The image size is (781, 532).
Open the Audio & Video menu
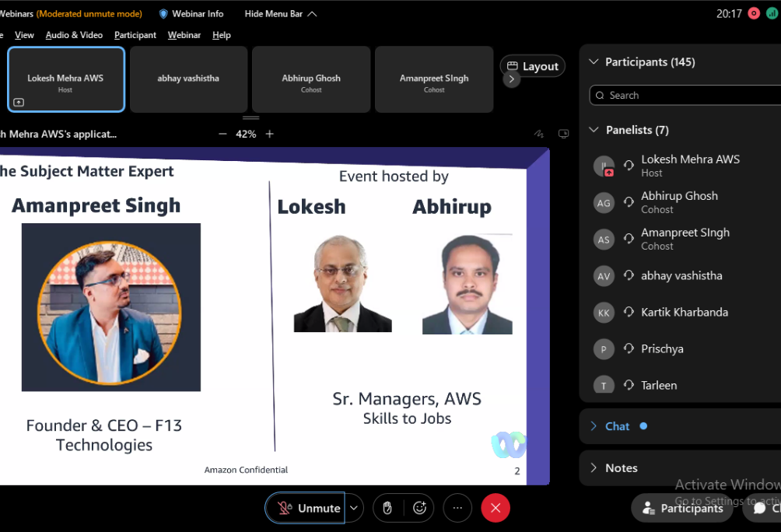pos(74,35)
